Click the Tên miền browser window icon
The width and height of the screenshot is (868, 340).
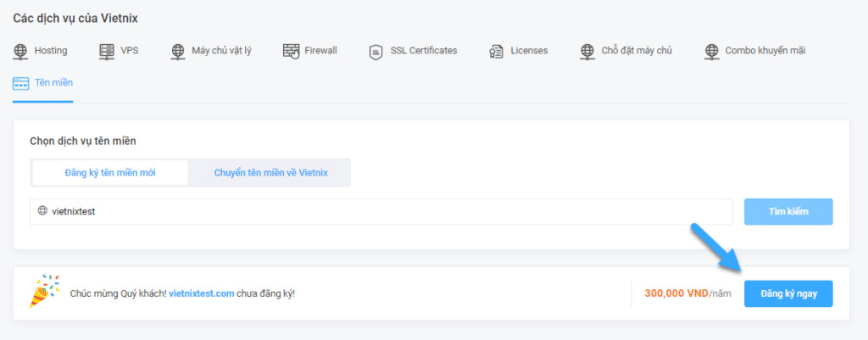point(20,83)
